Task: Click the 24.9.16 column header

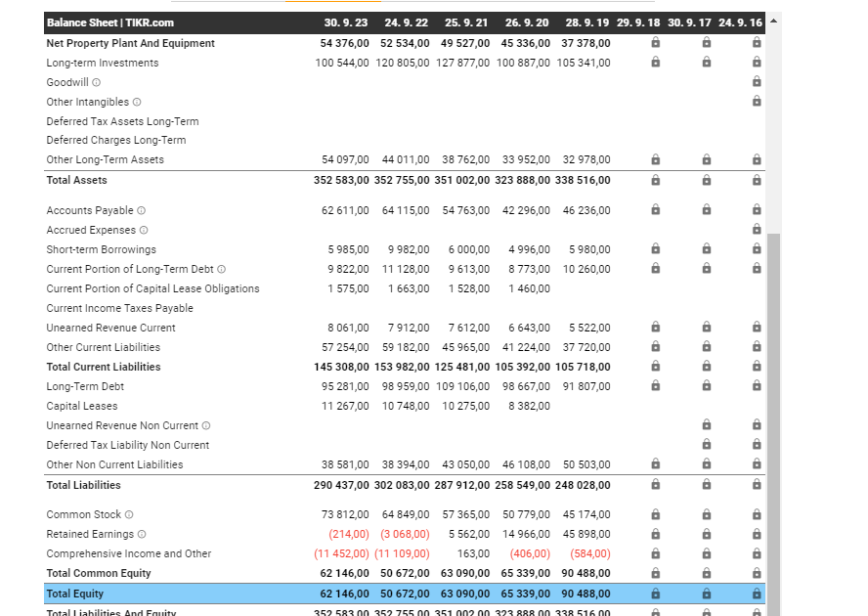Action: point(740,20)
